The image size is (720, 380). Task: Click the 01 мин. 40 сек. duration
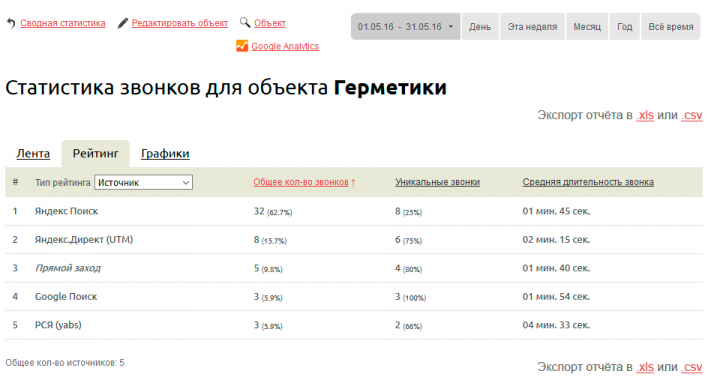click(x=556, y=268)
